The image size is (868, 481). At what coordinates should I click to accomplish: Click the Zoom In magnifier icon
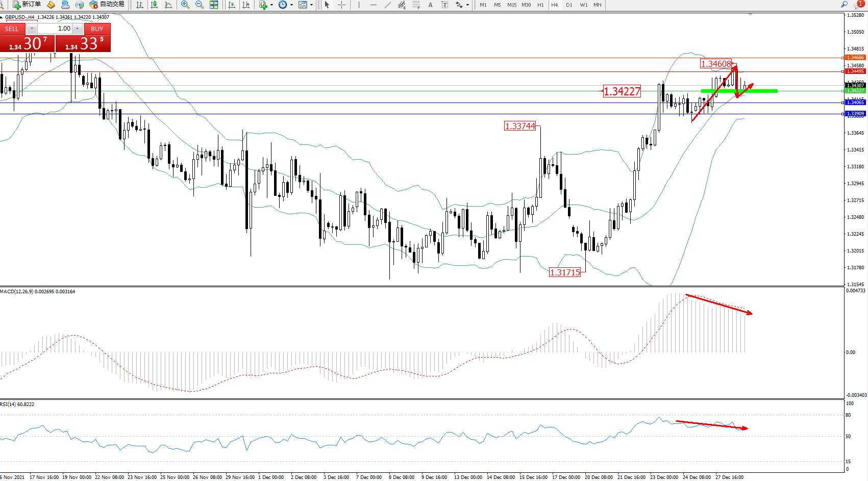click(185, 5)
